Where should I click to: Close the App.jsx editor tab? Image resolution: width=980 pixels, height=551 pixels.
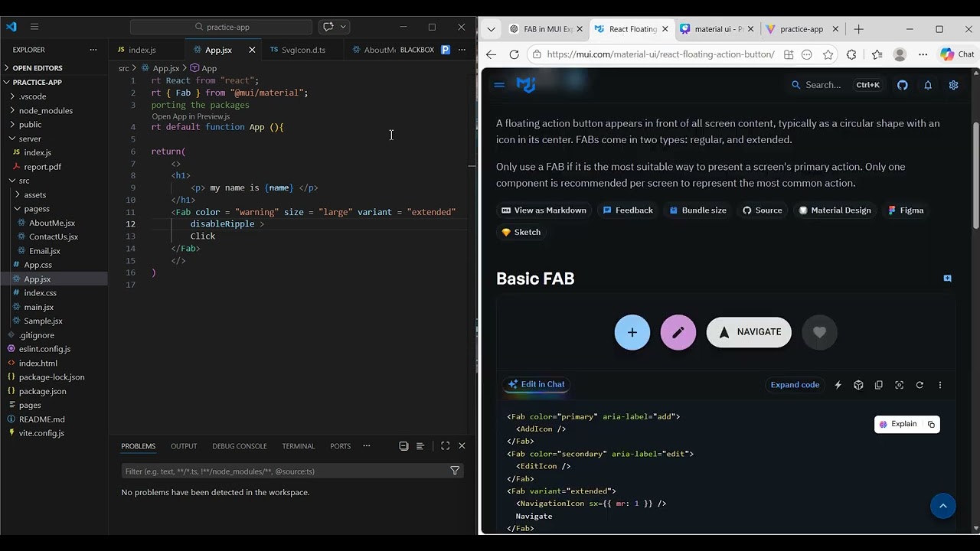(x=252, y=50)
